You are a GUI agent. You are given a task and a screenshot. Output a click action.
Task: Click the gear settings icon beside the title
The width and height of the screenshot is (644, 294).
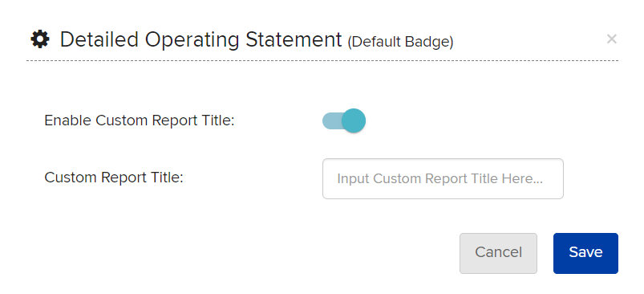40,40
